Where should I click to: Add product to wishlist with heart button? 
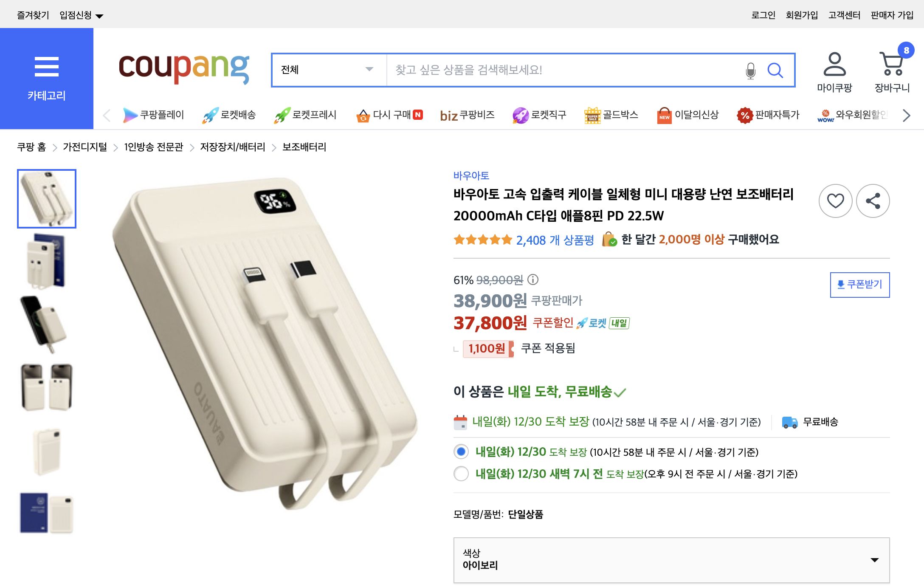(x=835, y=200)
